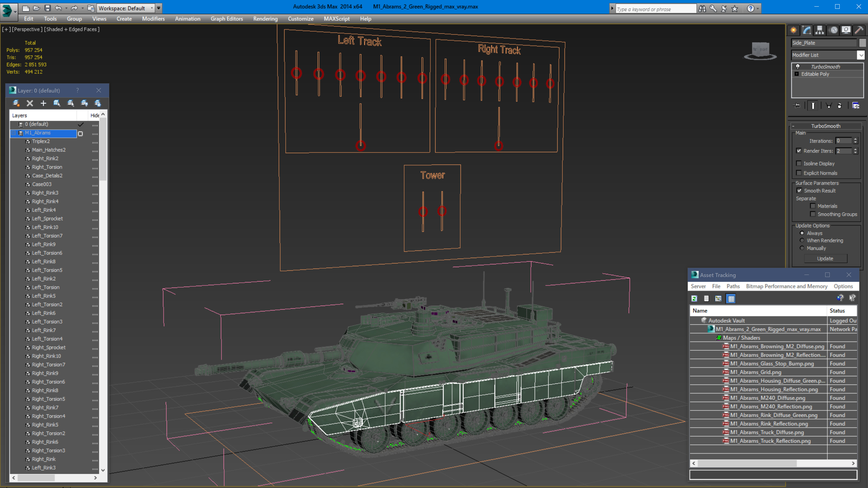The image size is (868, 488).
Task: Click Add Selected Objects plus icon
Action: click(43, 103)
